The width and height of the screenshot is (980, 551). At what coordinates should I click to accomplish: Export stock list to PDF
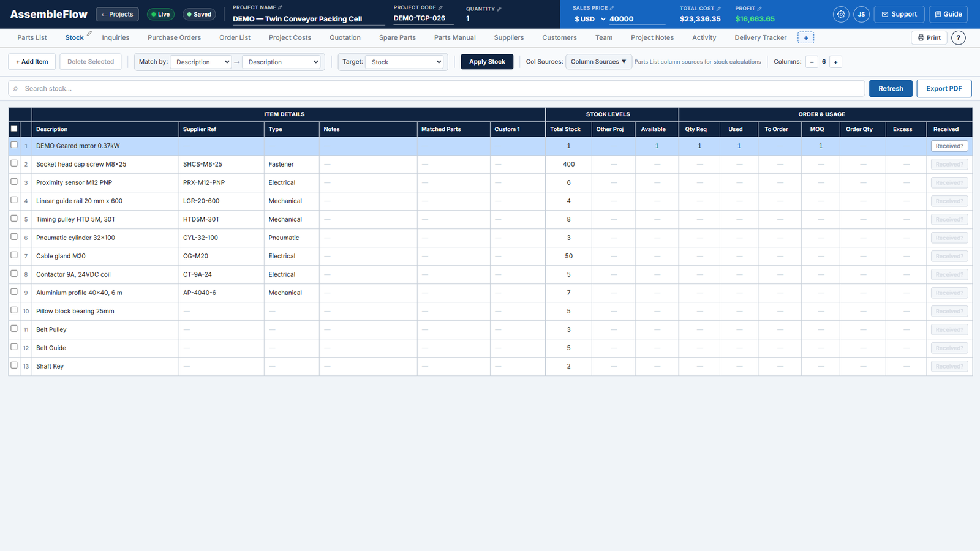coord(944,89)
